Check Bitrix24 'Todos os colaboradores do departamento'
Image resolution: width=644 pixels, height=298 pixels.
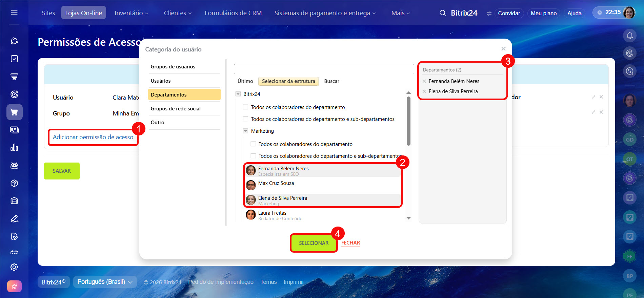coord(246,107)
